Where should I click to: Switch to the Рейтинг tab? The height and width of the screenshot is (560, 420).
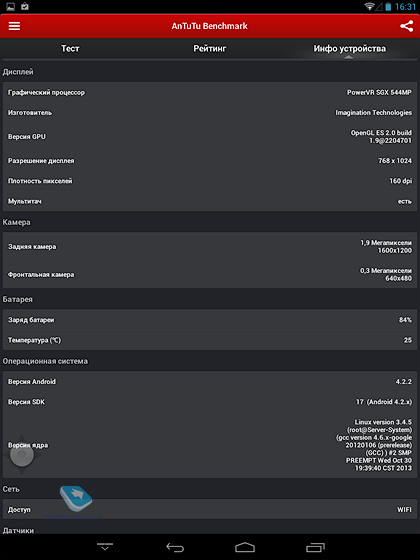210,48
